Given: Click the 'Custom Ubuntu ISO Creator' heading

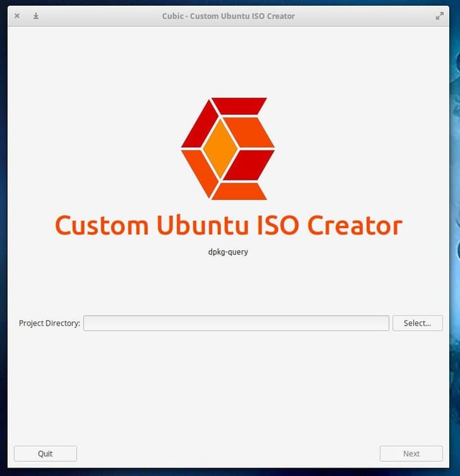Looking at the screenshot, I should coord(229,225).
